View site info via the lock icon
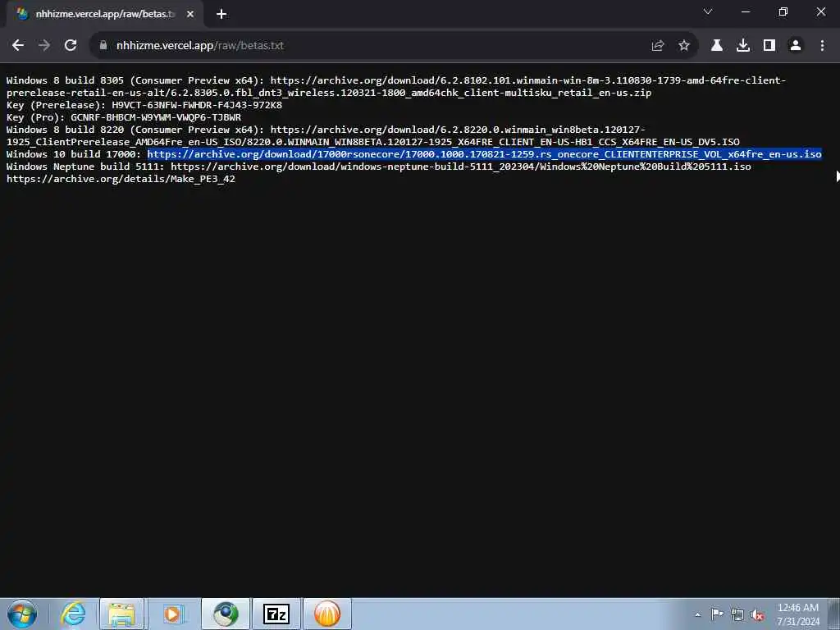The image size is (840, 630). coord(103,46)
